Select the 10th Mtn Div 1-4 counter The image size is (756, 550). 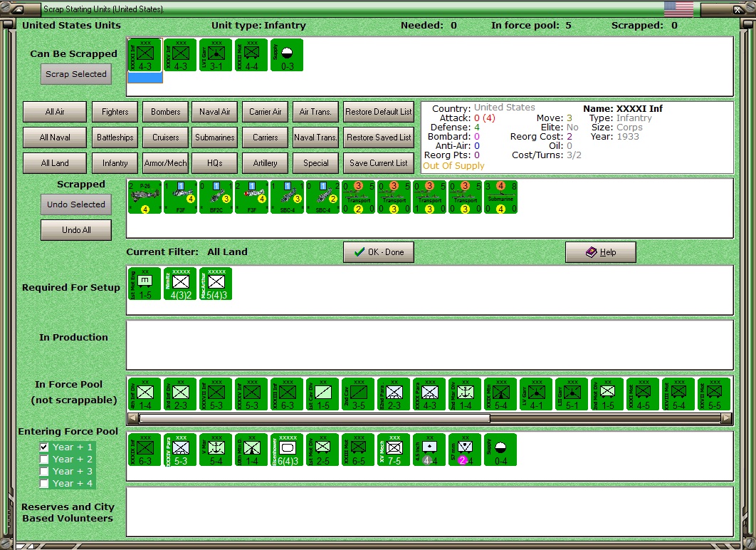(x=252, y=450)
